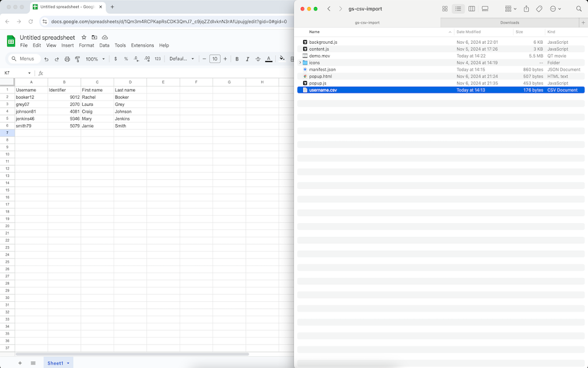Go back in Finder window
The image size is (588, 368).
pos(329,9)
